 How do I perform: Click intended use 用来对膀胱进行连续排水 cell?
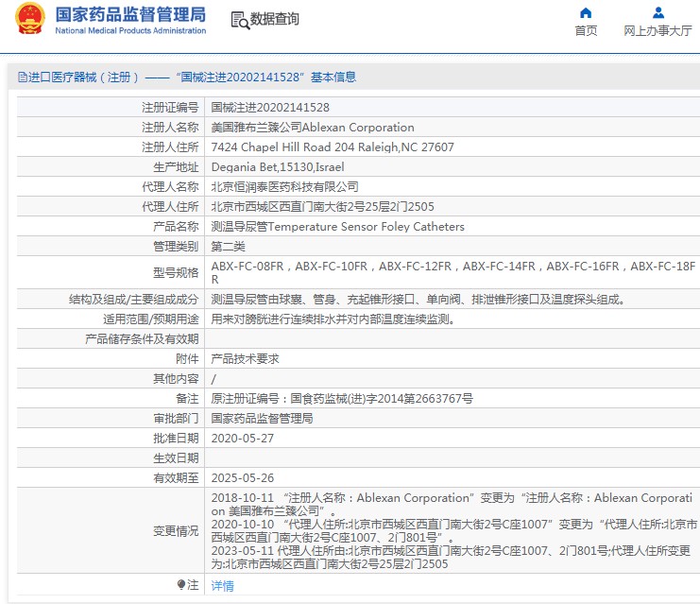(x=452, y=319)
